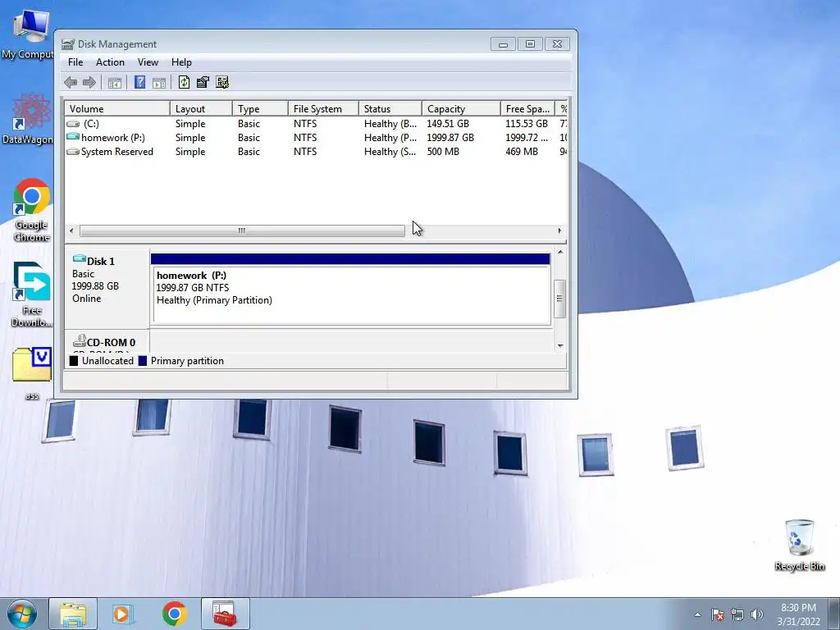The image size is (840, 630).
Task: Click the Action Center flag tray icon
Action: point(717,614)
